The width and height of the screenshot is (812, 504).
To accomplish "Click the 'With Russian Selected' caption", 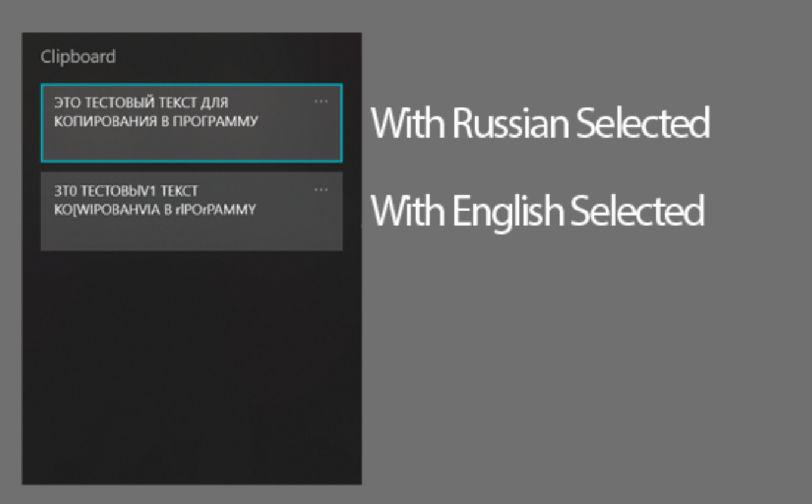I will (540, 124).
